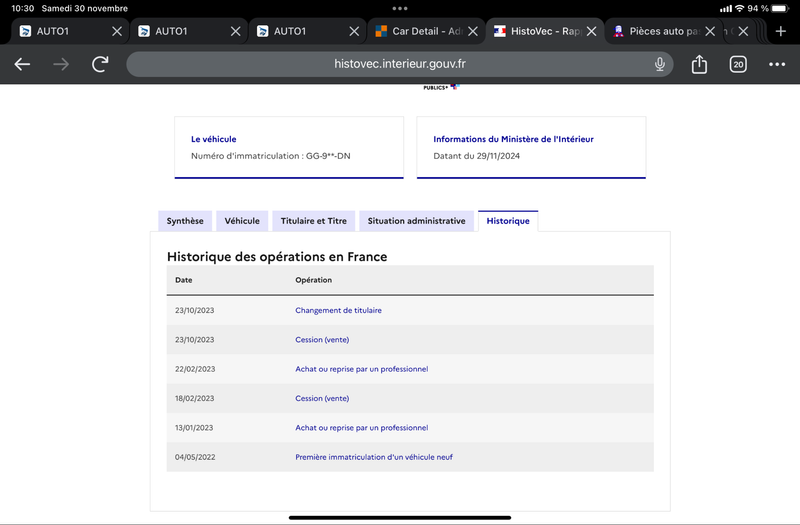Tap the clock showing 10:30
This screenshot has height=525, width=800.
[x=22, y=8]
